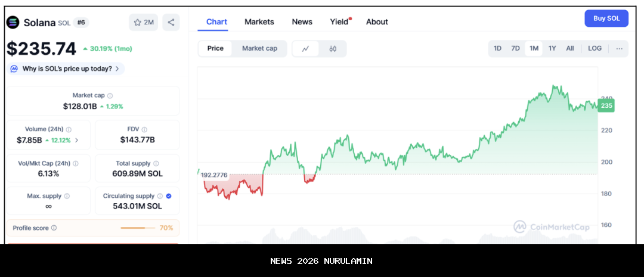Open the Markets tab
644x277 pixels.
coord(259,22)
